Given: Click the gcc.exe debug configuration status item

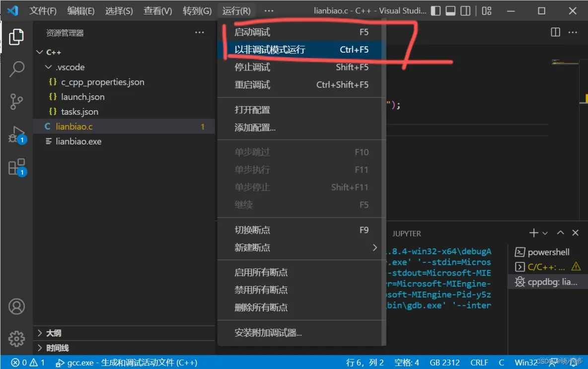Looking at the screenshot, I should (126, 363).
